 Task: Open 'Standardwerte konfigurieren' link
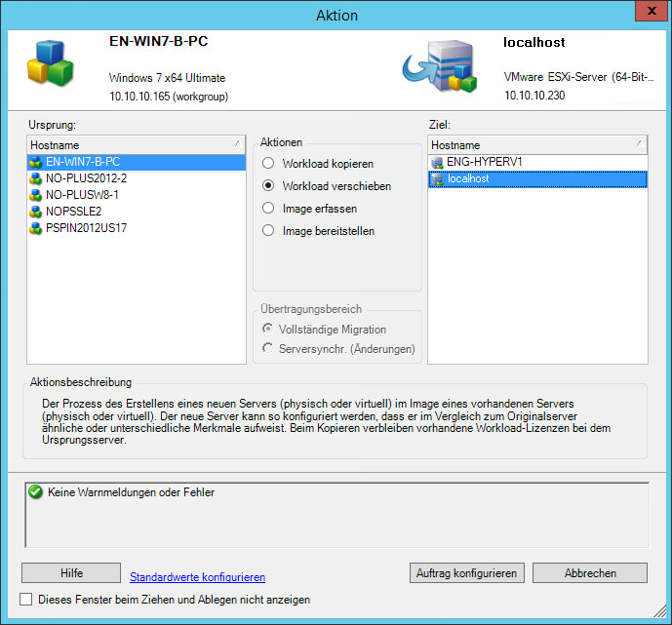pyautogui.click(x=197, y=577)
